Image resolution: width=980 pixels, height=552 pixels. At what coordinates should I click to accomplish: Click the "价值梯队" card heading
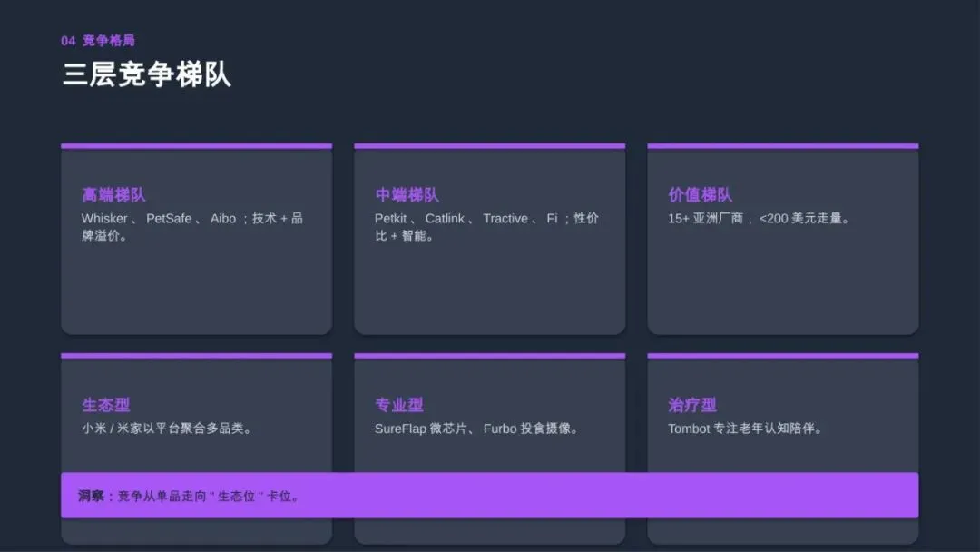tap(700, 195)
